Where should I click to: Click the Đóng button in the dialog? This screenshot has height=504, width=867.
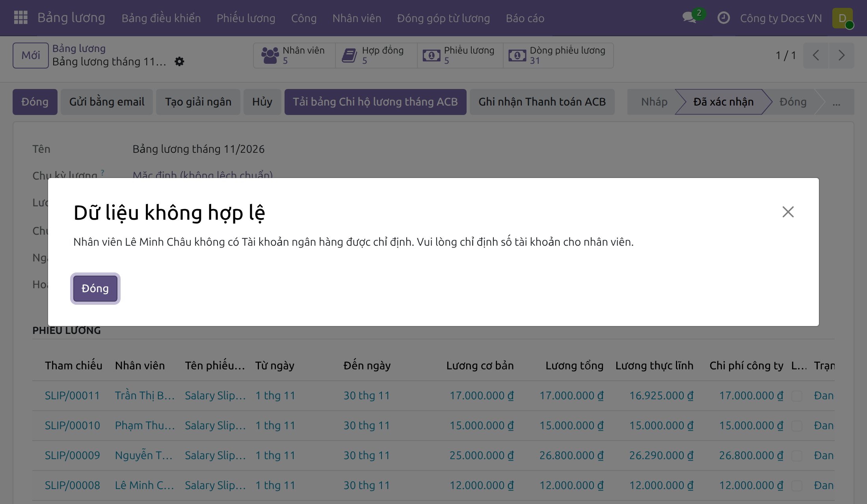(95, 289)
